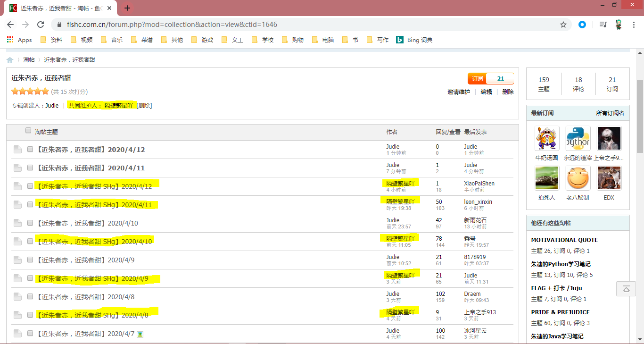Open last poster leon_xinxin's profile

coord(478,202)
